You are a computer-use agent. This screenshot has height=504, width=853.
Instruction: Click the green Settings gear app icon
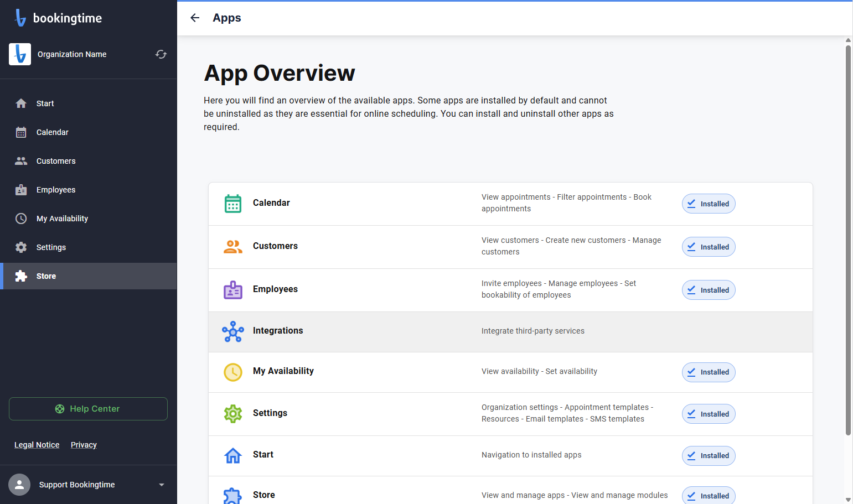click(x=233, y=414)
